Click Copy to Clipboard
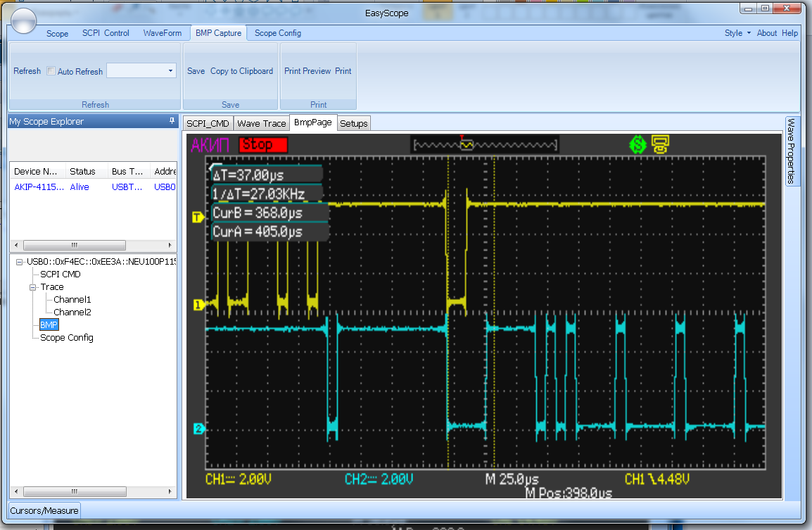This screenshot has width=812, height=530. tap(241, 71)
